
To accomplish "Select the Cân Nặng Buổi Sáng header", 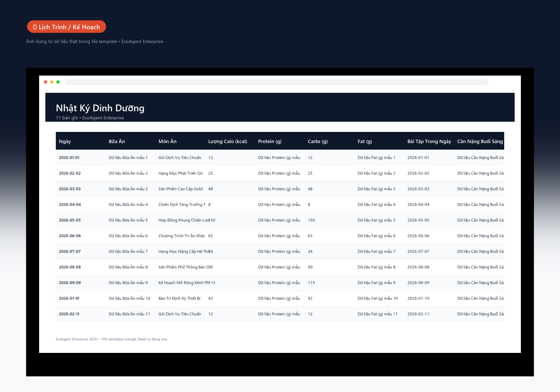I will pos(480,141).
